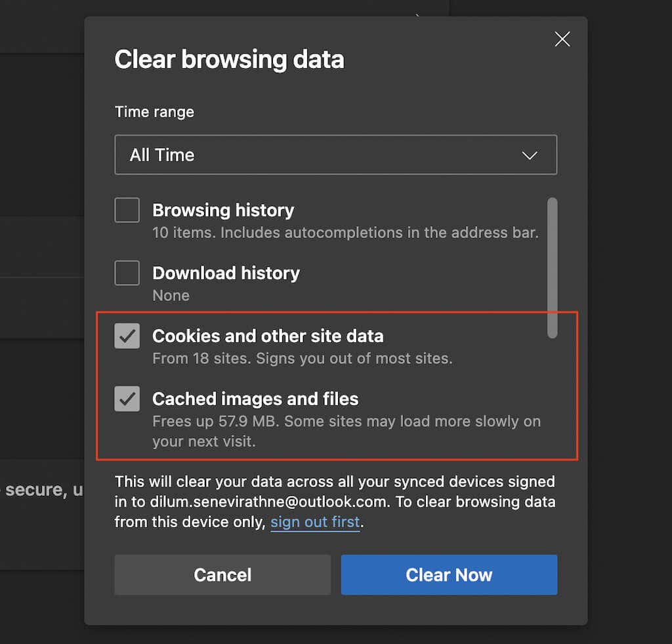This screenshot has width=672, height=644.
Task: Follow the 'sign out first' link
Action: pos(315,522)
